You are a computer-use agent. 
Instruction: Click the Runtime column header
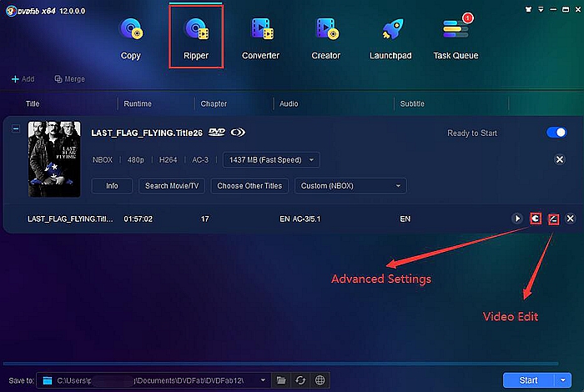click(138, 104)
